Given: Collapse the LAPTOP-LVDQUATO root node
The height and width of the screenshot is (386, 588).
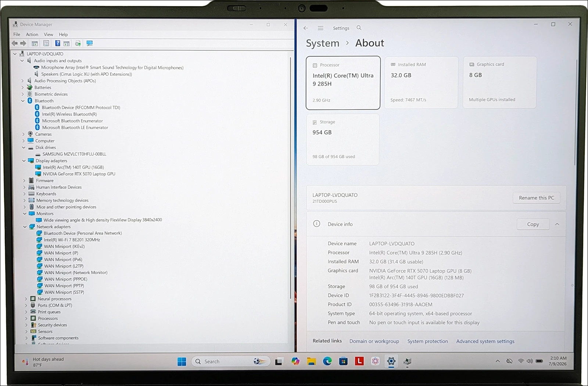Looking at the screenshot, I should tap(15, 54).
